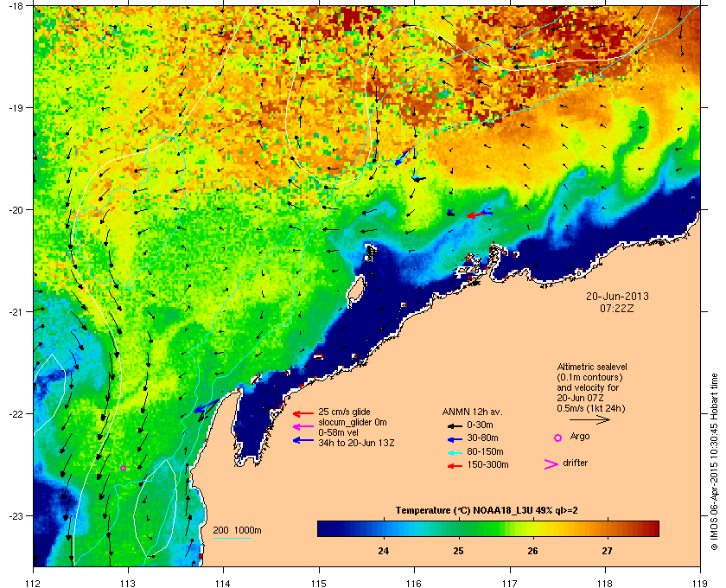Viewport: 726px width, 588px height.
Task: Click the 0.5m/s (1kt 24h) label
Action: tap(591, 409)
